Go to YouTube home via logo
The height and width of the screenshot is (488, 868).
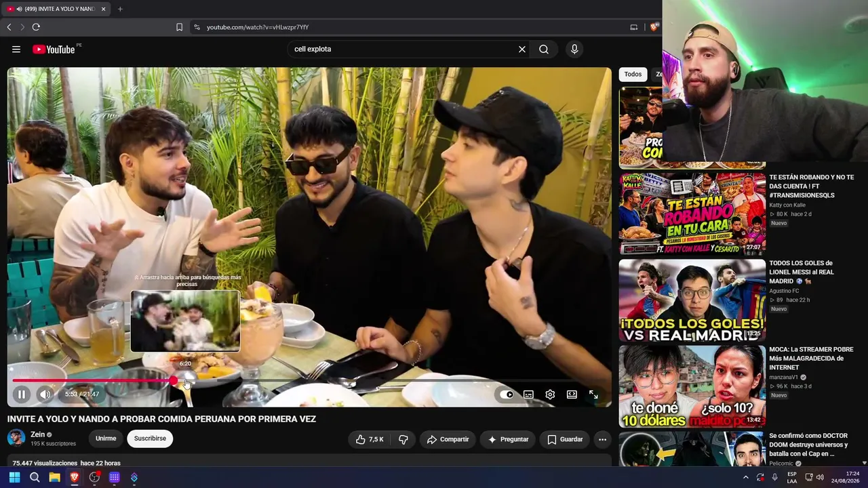54,49
